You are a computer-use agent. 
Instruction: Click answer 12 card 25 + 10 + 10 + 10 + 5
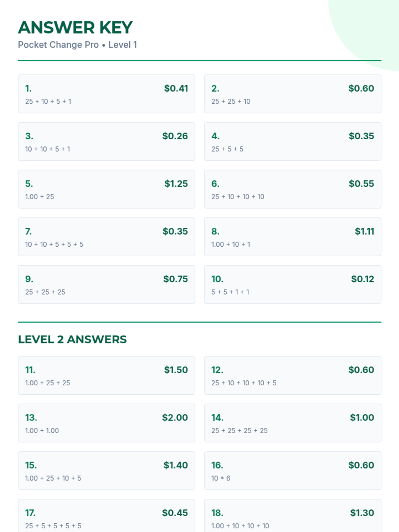pyautogui.click(x=293, y=375)
